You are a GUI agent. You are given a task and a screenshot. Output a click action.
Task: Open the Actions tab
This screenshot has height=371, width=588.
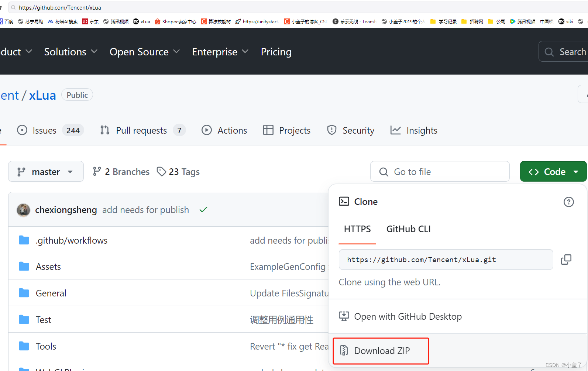pyautogui.click(x=224, y=130)
